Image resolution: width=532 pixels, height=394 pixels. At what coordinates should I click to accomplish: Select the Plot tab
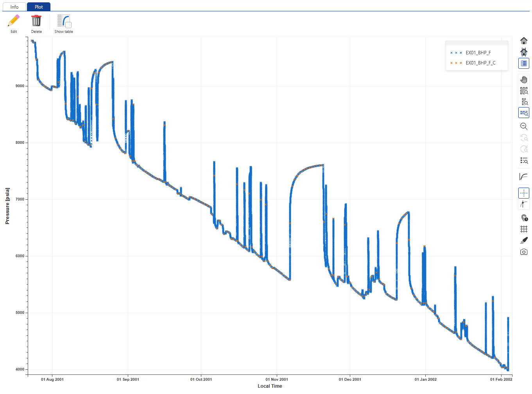point(39,7)
